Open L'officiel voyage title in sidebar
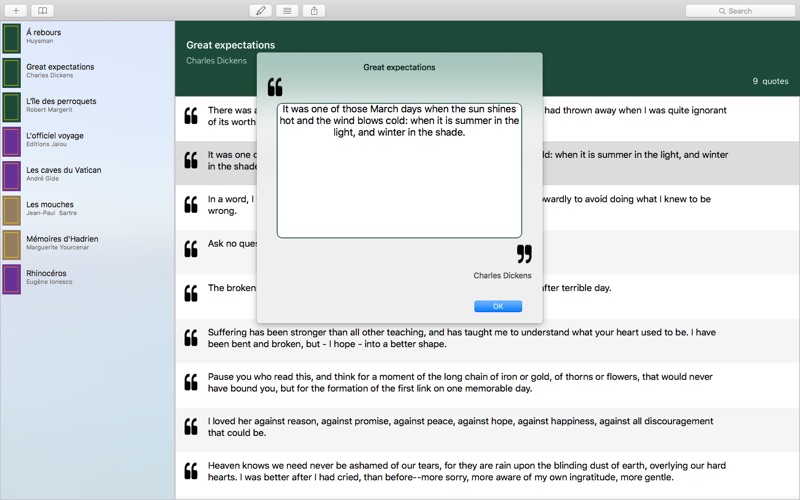This screenshot has height=500, width=800. coord(55,136)
